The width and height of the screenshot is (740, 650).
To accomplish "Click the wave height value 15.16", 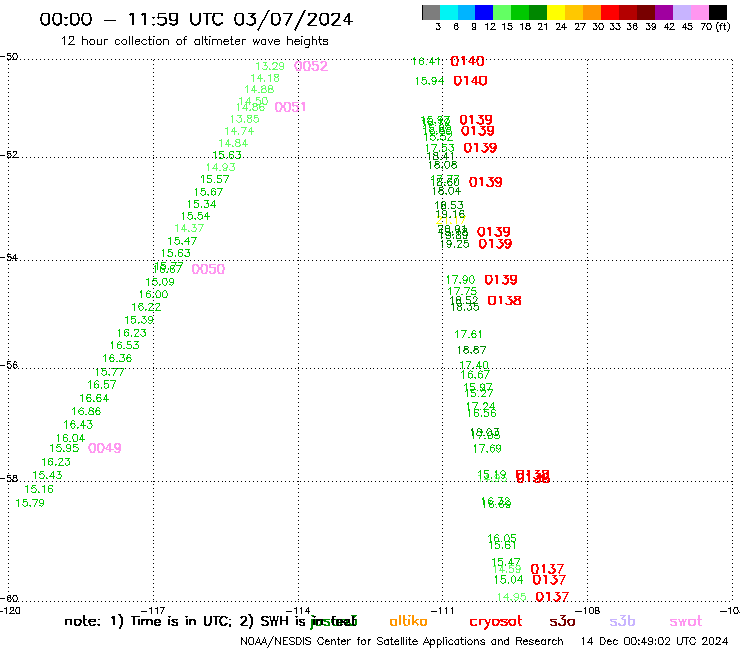I will [39, 489].
